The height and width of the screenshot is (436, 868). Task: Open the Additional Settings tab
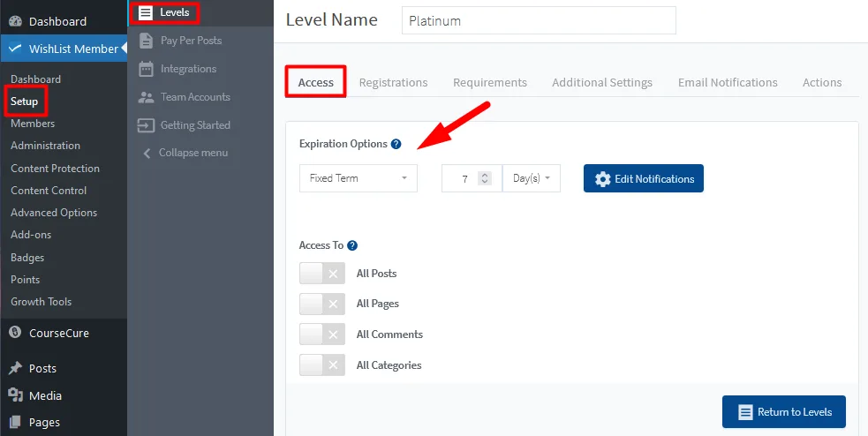(602, 82)
